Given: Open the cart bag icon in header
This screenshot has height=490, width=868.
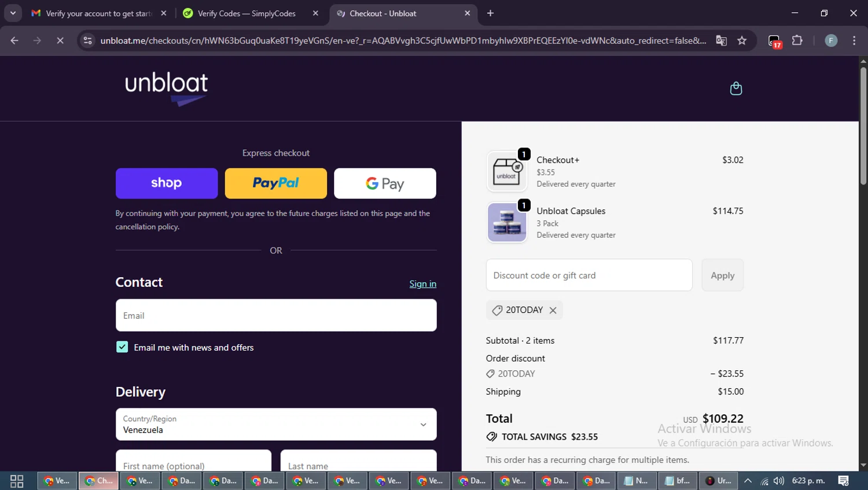Looking at the screenshot, I should pyautogui.click(x=735, y=89).
